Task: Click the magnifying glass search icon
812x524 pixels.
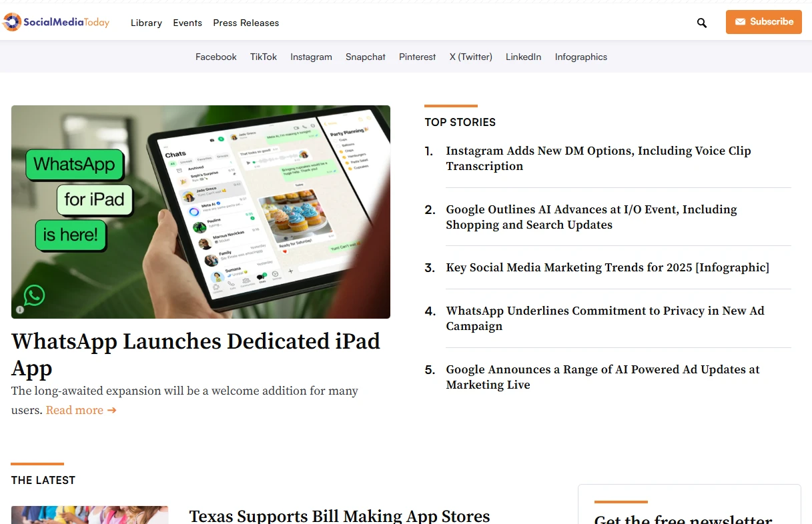Action: tap(701, 23)
